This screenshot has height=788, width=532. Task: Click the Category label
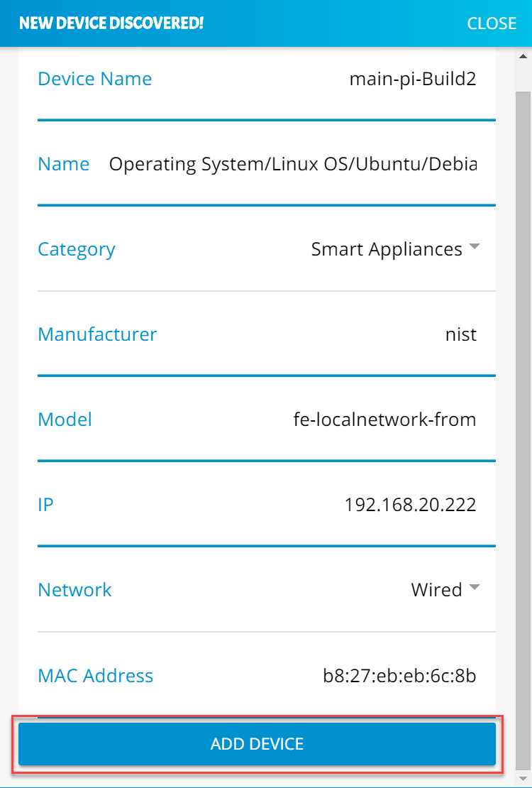pyautogui.click(x=77, y=249)
